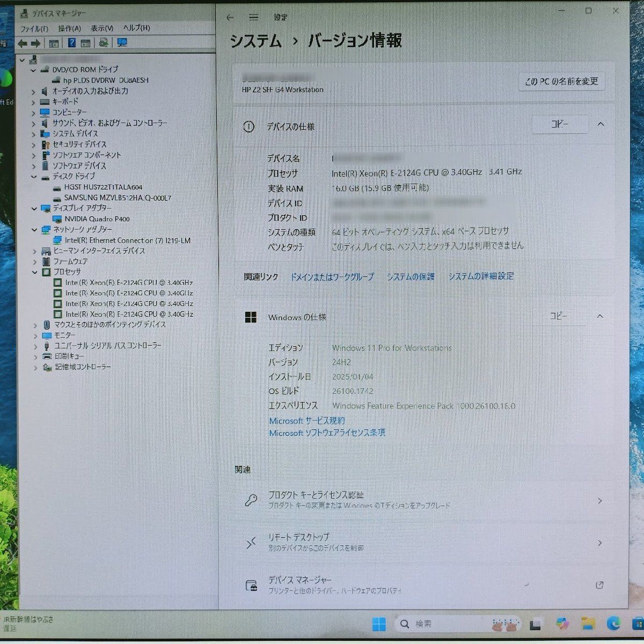Open the 表示(V) menu

coord(101,28)
